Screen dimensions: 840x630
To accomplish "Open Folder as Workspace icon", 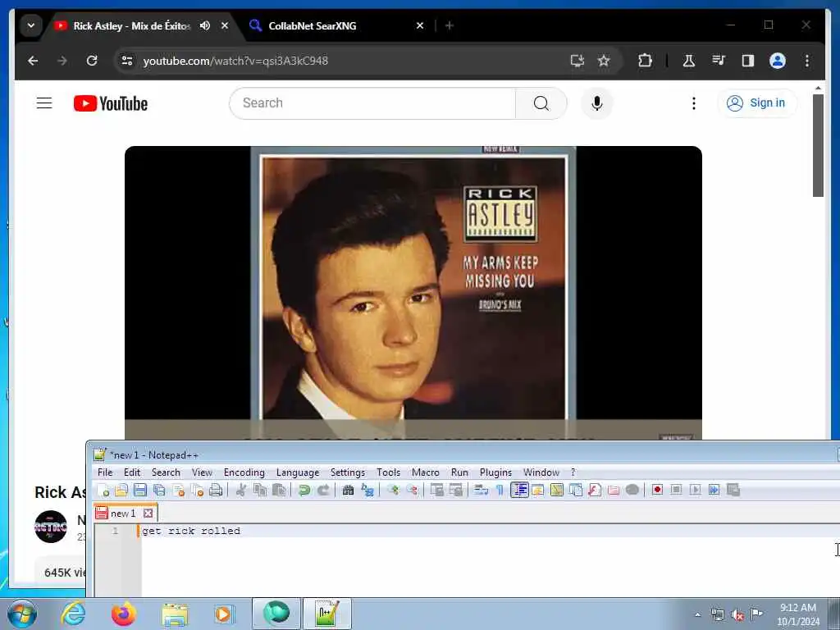I will tap(614, 490).
